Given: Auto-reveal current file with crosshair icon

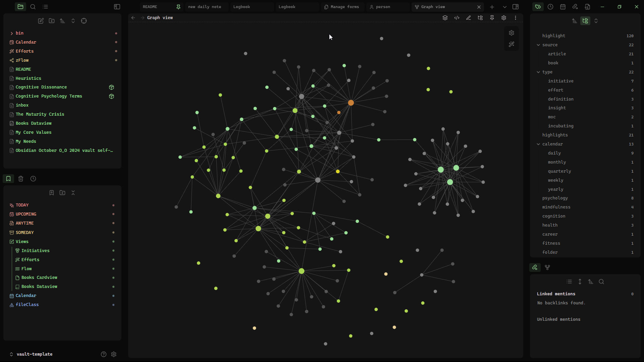Looking at the screenshot, I should (84, 21).
